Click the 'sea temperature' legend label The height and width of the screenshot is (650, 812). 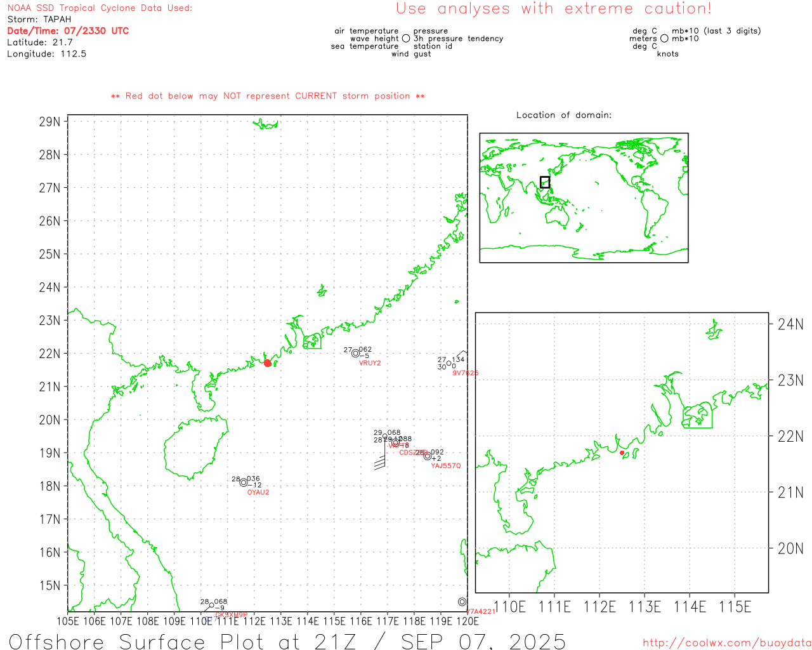(x=365, y=46)
